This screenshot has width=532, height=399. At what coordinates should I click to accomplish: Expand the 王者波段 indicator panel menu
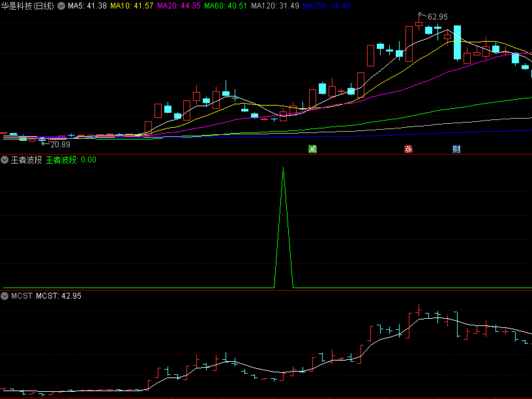(x=5, y=160)
